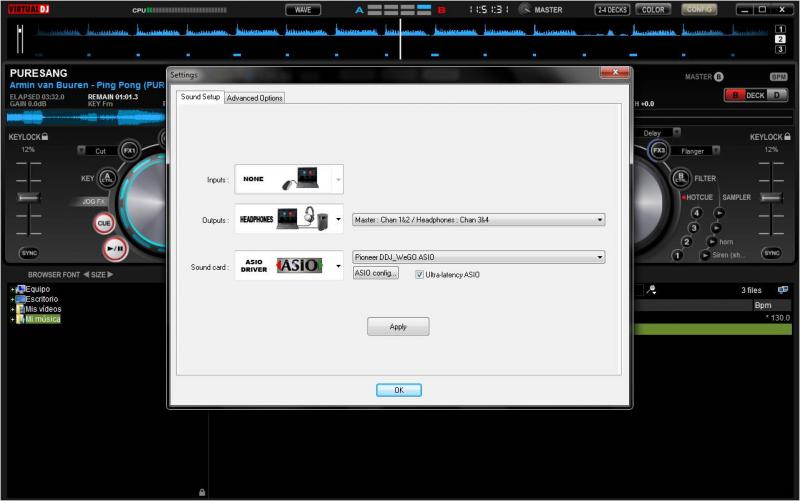Trigger hotcue 3 on right deck
800x501 pixels.
coord(693,228)
